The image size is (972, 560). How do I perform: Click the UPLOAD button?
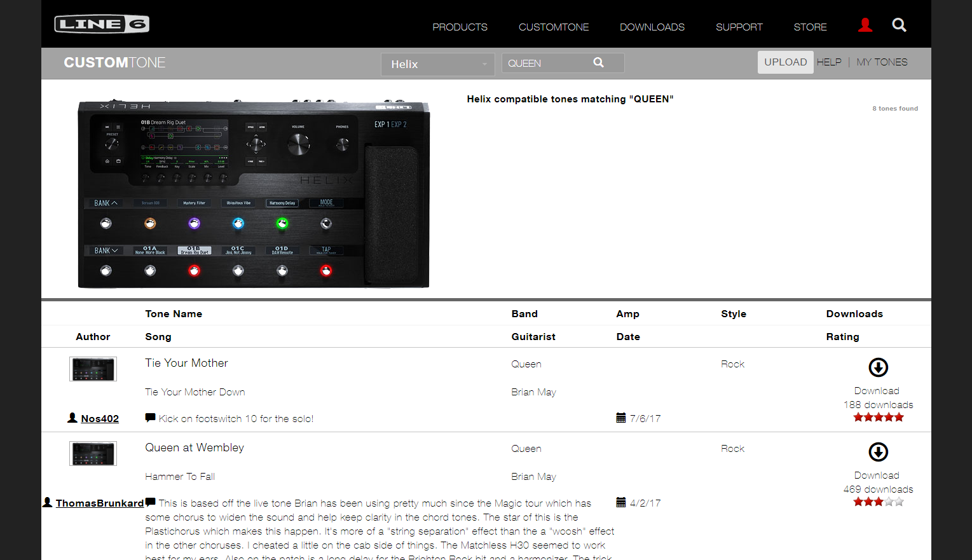pos(785,62)
